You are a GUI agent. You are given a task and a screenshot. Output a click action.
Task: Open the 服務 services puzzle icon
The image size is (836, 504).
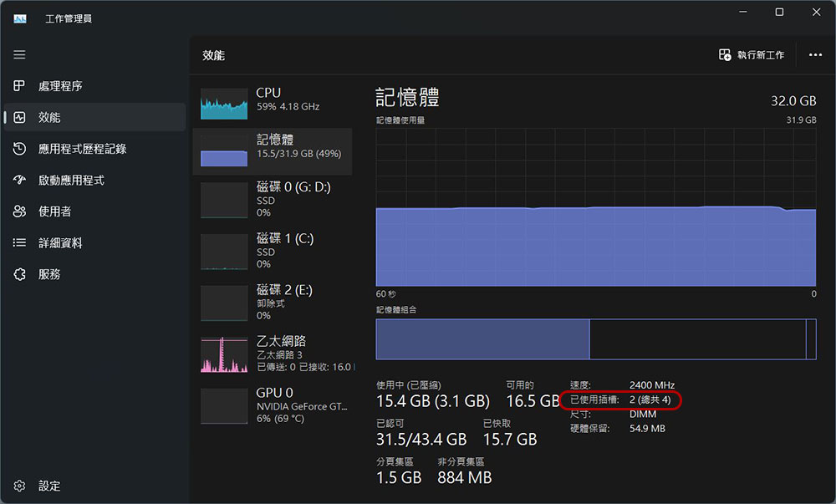coord(19,274)
